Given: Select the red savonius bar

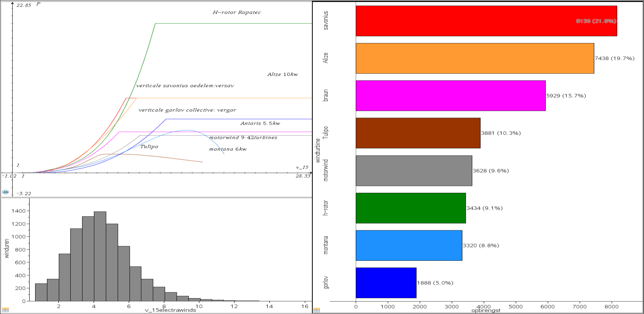Looking at the screenshot, I should click(x=486, y=21).
